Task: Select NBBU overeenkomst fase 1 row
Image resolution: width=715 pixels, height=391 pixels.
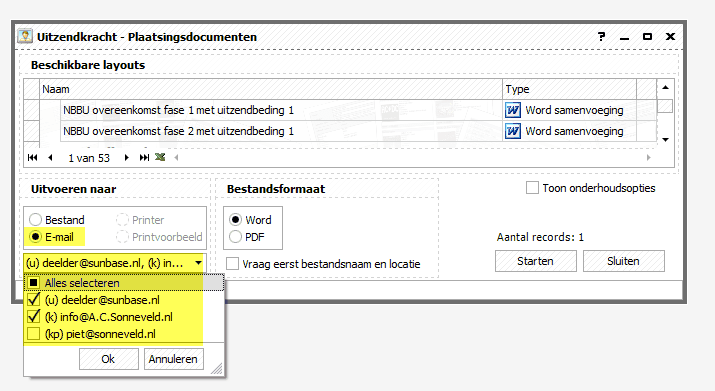Action: tap(280, 110)
